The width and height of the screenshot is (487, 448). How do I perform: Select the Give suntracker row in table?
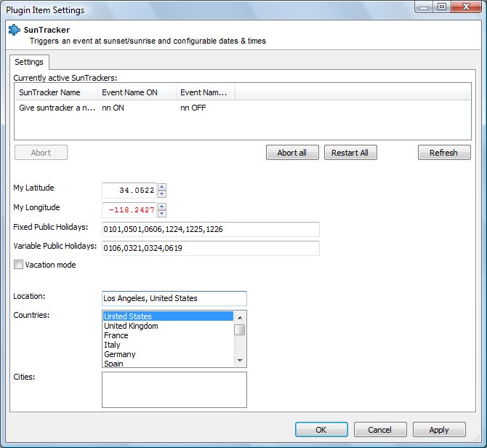tap(243, 108)
